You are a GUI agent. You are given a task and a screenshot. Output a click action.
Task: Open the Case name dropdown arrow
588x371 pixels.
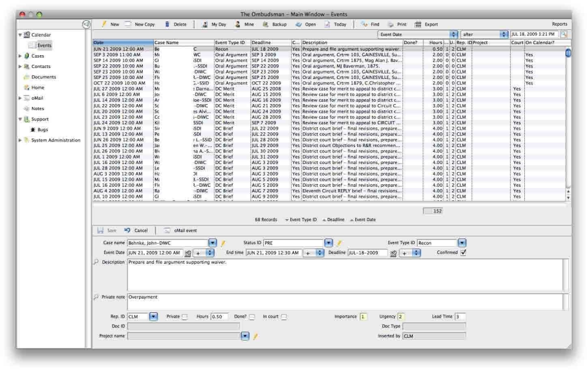(x=213, y=243)
